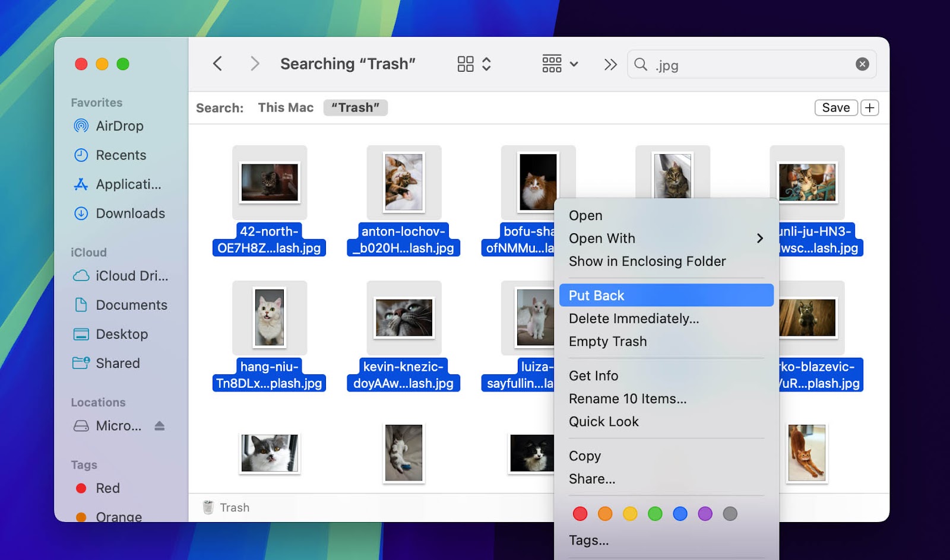Focus the search field containing .jpg
This screenshot has height=560, width=950.
(751, 64)
